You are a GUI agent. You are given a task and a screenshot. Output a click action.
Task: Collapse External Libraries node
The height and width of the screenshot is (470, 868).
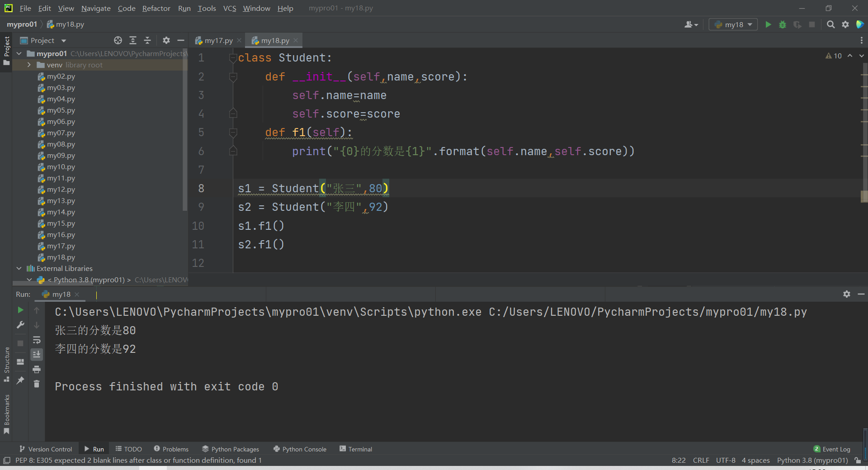tap(19, 268)
